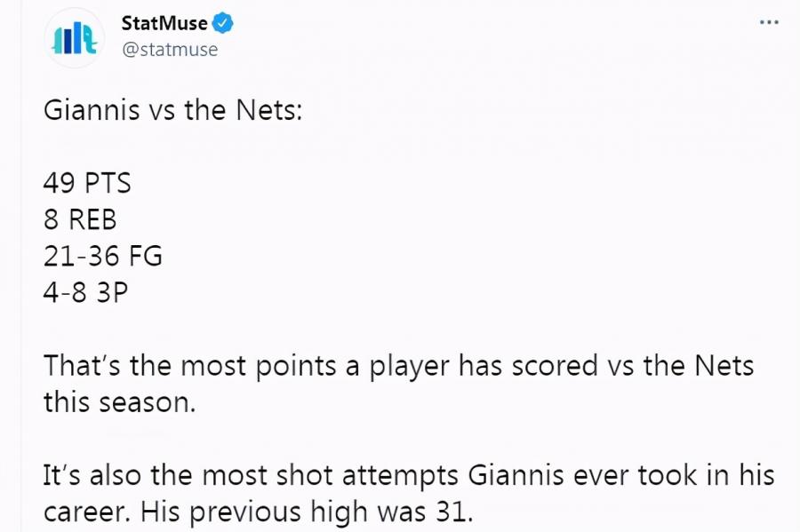Click the blue verified badge

coord(222,23)
